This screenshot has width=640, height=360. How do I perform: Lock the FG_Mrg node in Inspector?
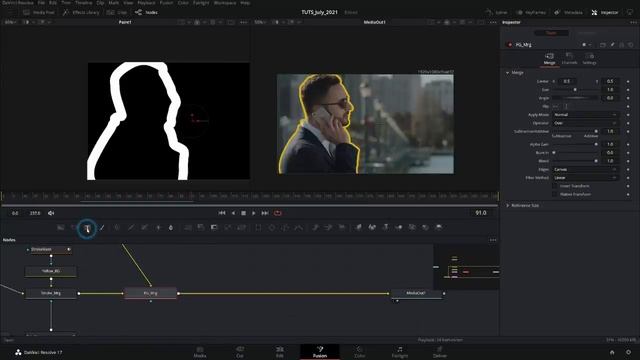tap(622, 44)
